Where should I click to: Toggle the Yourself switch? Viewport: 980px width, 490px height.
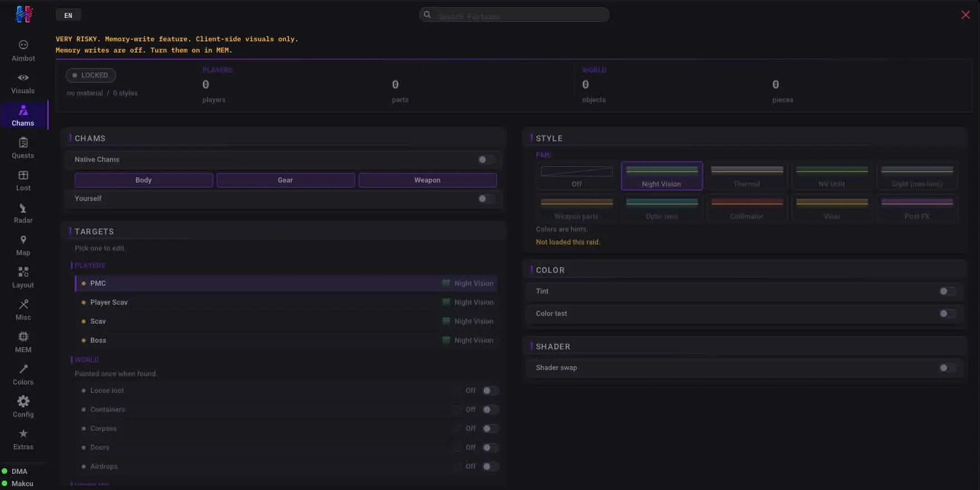(486, 199)
